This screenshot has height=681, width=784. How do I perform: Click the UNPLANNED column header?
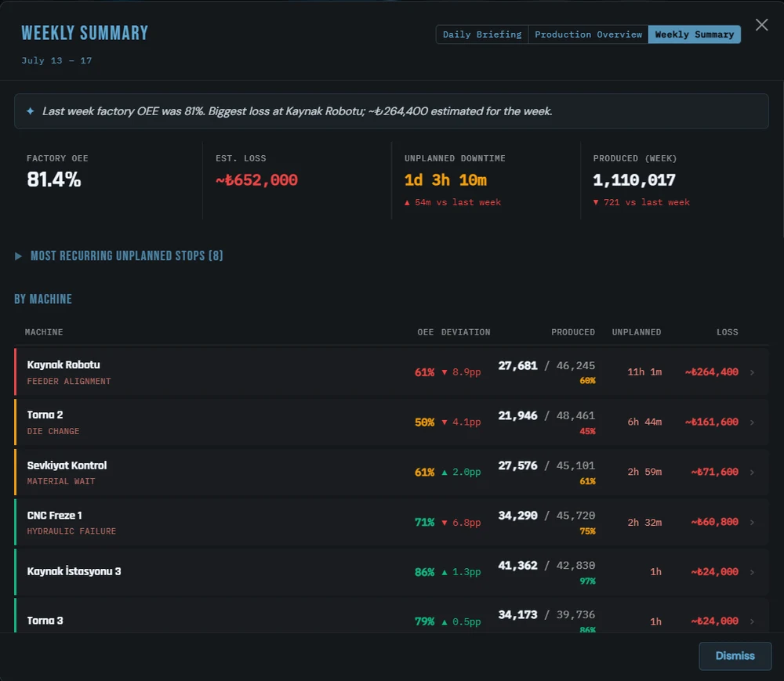(x=636, y=331)
